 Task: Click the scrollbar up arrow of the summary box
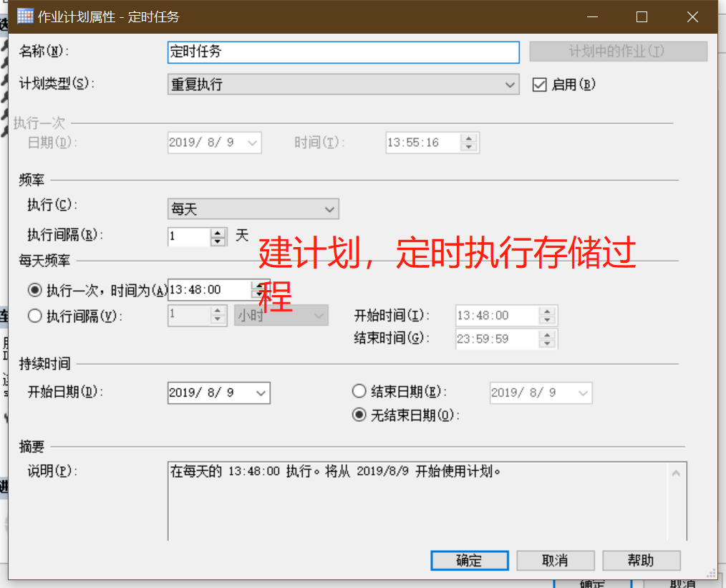coord(674,472)
